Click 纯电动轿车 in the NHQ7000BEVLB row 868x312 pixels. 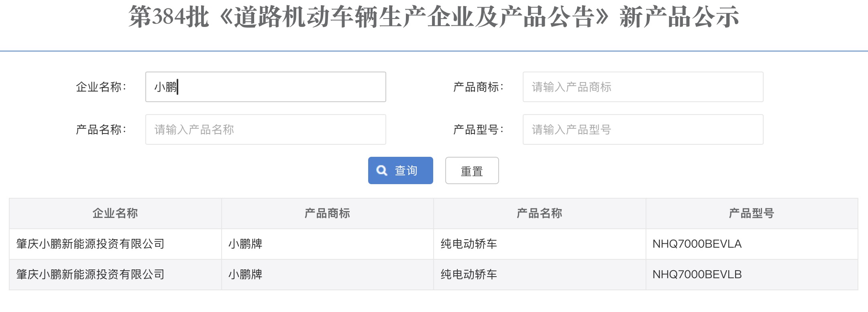tap(469, 274)
